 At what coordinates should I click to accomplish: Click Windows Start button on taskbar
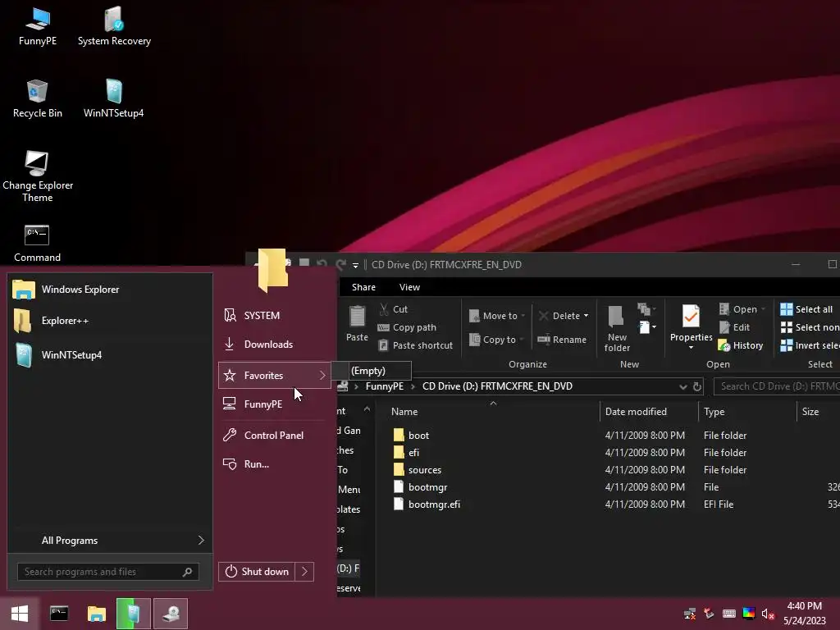(x=20, y=614)
